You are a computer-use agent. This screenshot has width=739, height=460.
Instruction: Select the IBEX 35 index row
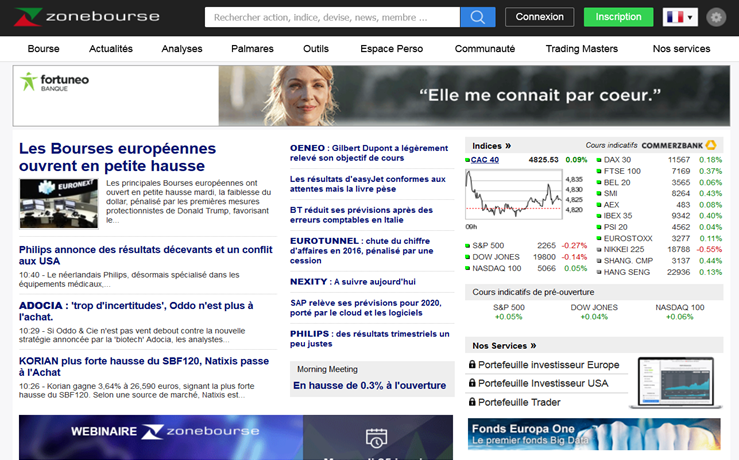659,215
